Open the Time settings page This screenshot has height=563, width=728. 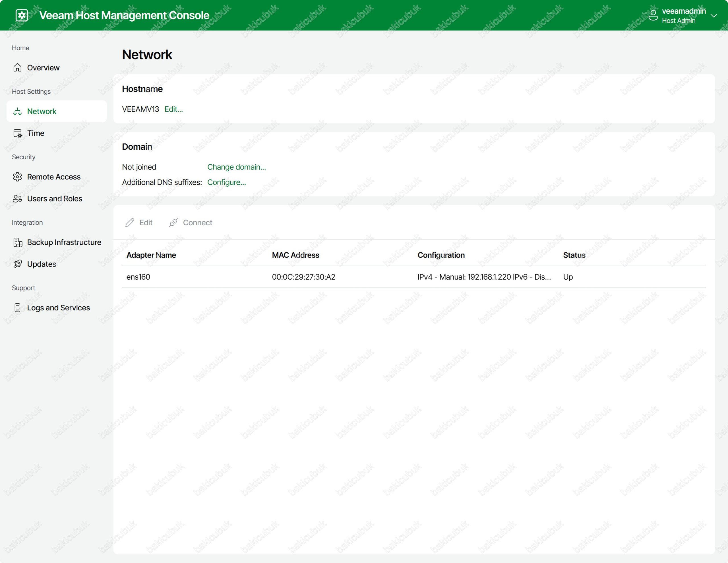(36, 133)
